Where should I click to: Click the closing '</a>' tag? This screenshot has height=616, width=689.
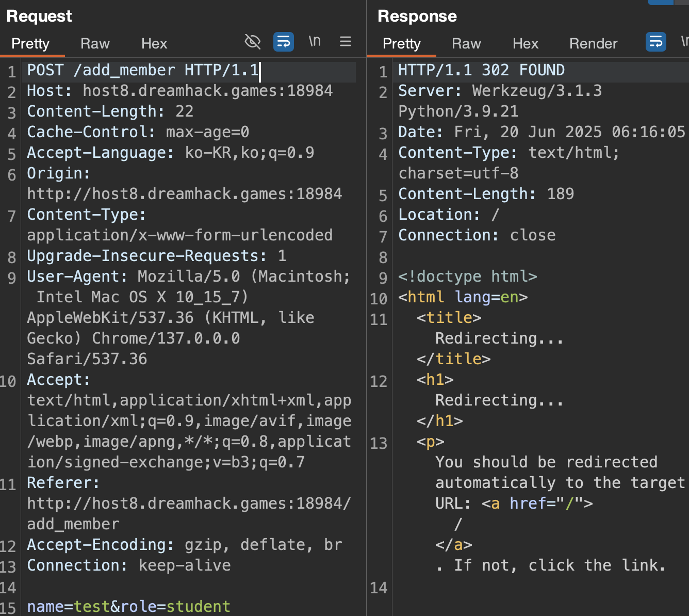[x=454, y=545]
